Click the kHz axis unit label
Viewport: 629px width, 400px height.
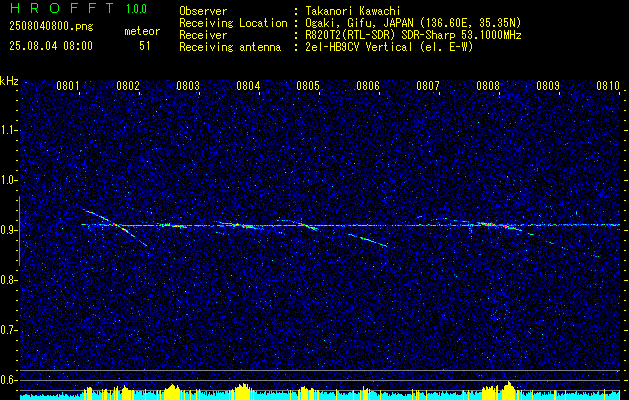pyautogui.click(x=9, y=81)
